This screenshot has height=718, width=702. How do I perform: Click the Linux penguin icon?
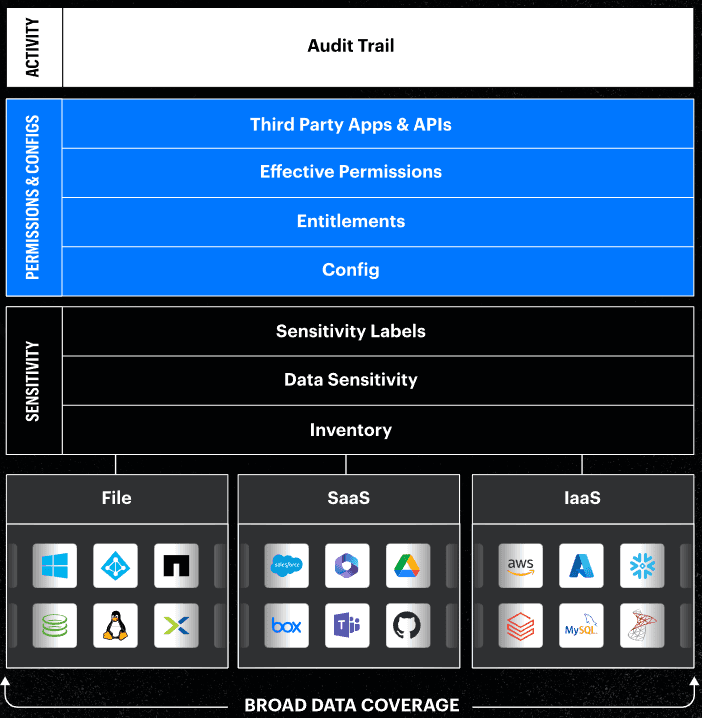tap(115, 626)
